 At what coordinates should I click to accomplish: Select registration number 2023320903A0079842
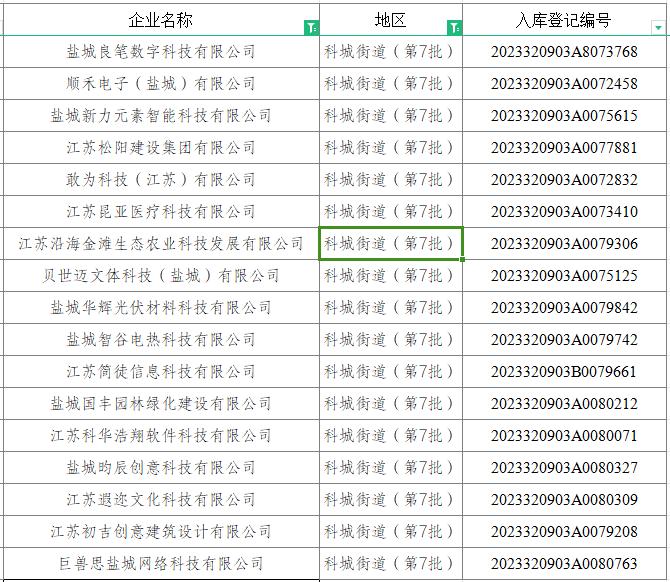pyautogui.click(x=564, y=308)
